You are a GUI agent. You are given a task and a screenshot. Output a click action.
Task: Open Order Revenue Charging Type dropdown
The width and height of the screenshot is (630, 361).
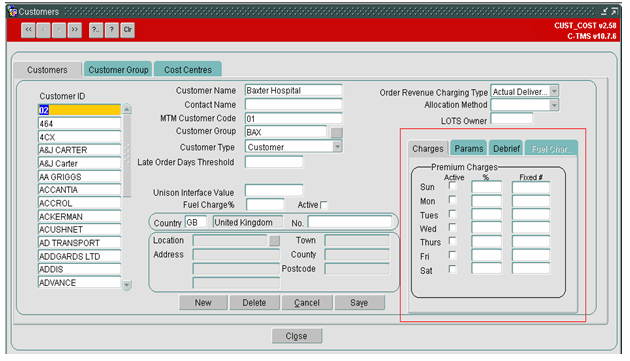point(554,91)
